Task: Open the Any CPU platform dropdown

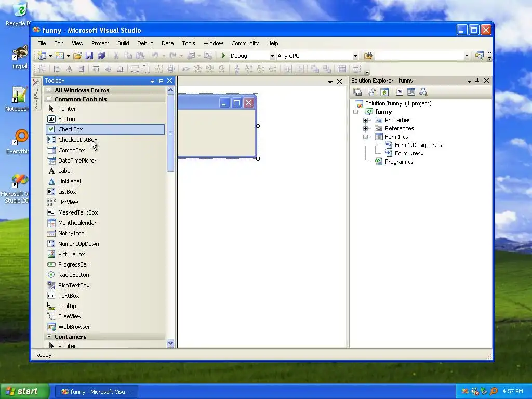Action: click(x=355, y=56)
